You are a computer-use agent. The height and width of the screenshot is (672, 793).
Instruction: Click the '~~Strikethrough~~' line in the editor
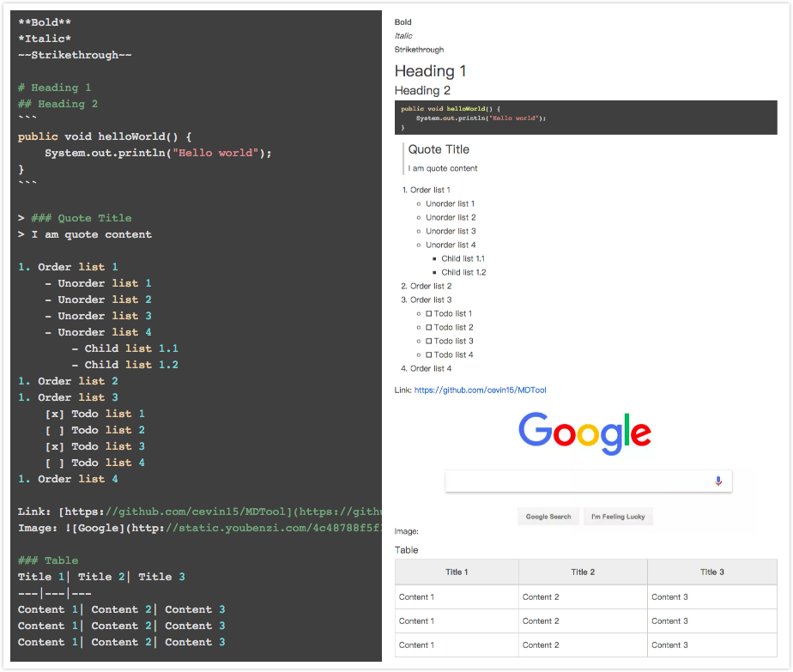coord(75,55)
